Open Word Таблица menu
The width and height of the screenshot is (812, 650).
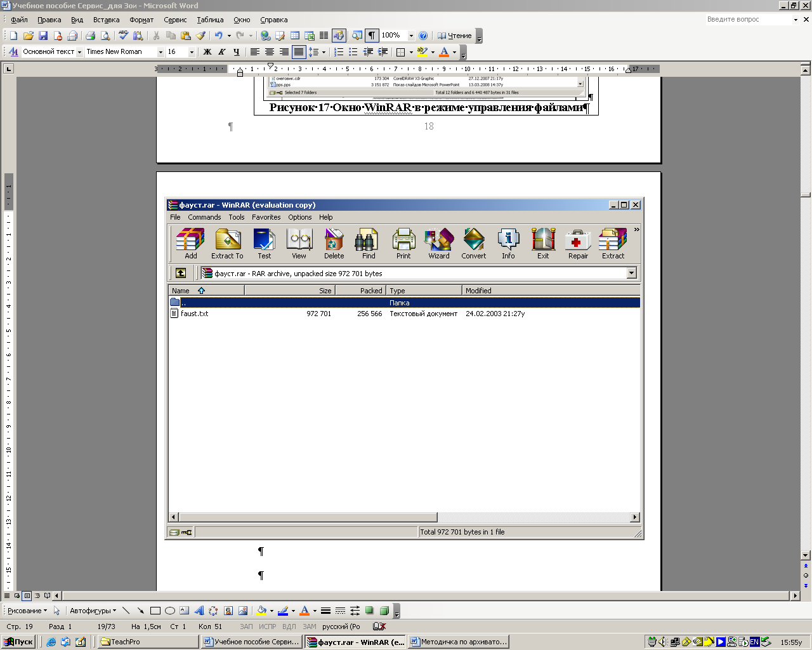[210, 20]
